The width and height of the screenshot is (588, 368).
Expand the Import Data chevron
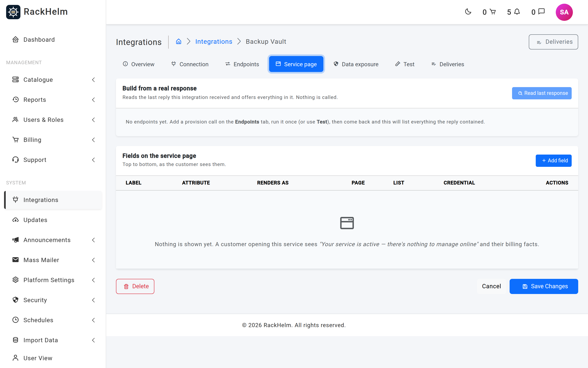(x=94, y=340)
